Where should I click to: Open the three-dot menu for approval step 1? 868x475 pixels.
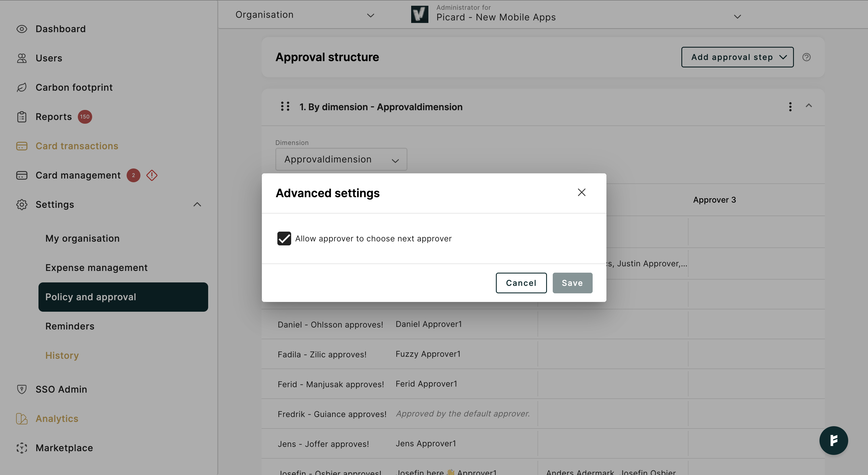(x=790, y=107)
